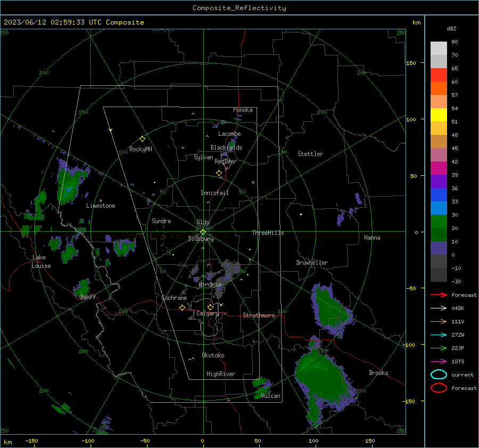Click the 2023/06/12 02:59:33 UTC timestamp
Image resolution: width=479 pixels, height=448 pixels.
[x=52, y=22]
